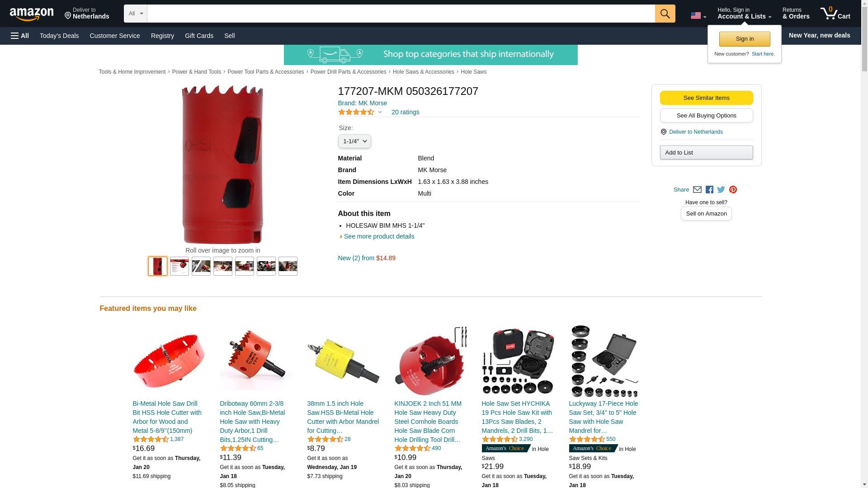The height and width of the screenshot is (488, 868).
Task: Click the See Similar Items button
Action: click(x=706, y=98)
